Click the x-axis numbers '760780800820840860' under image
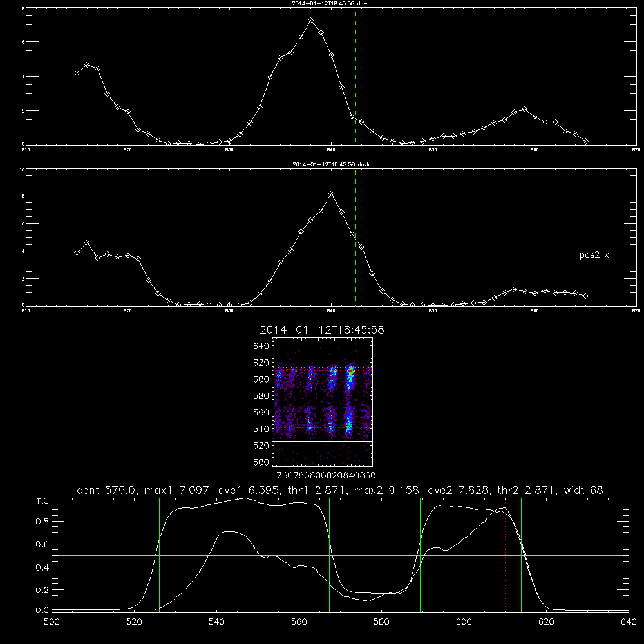This screenshot has width=644, height=644. point(326,476)
